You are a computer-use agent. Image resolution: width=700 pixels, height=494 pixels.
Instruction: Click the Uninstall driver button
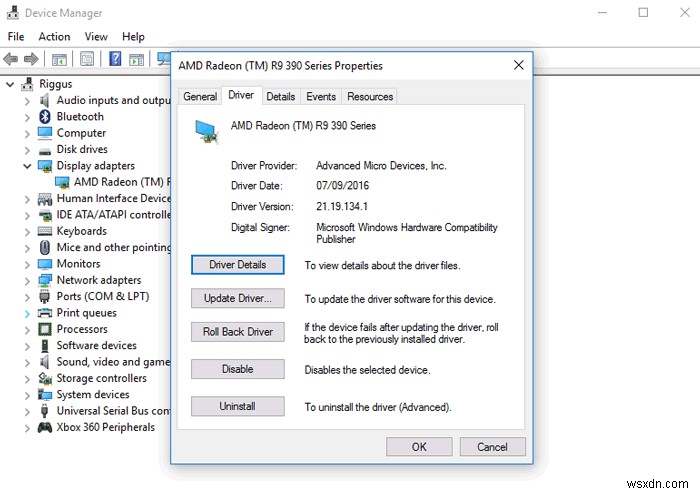[238, 406]
